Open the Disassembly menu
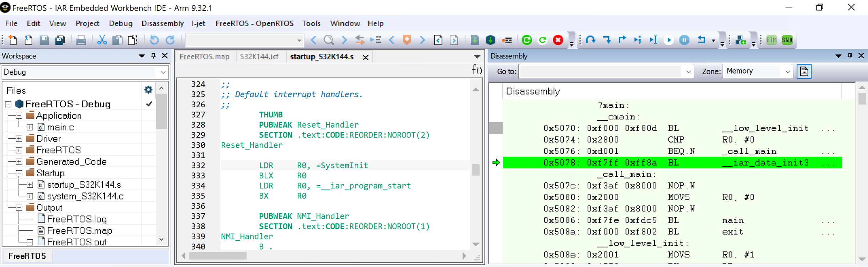Screen dimensions: 868x267 (x=163, y=23)
